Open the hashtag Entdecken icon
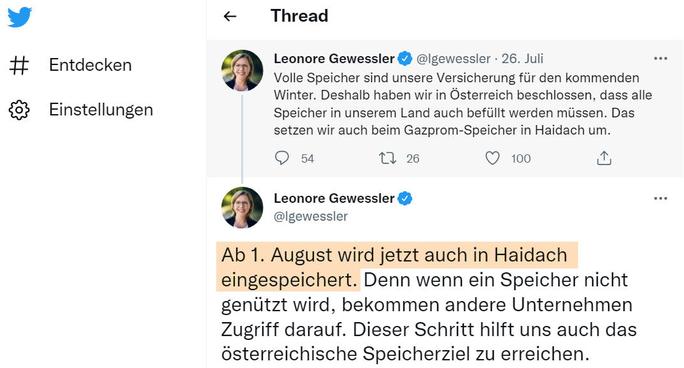The width and height of the screenshot is (684, 368). point(19,65)
